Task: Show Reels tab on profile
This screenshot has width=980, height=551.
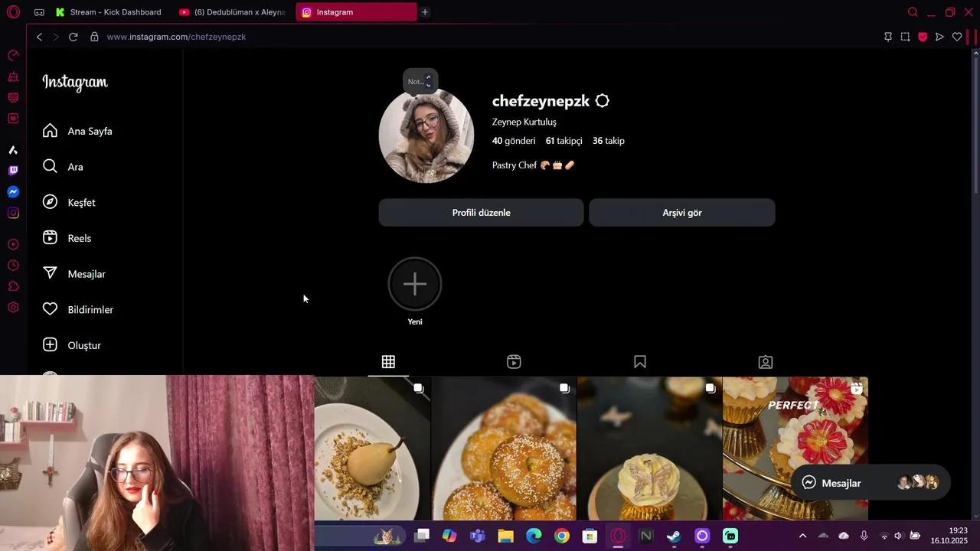Action: (514, 362)
